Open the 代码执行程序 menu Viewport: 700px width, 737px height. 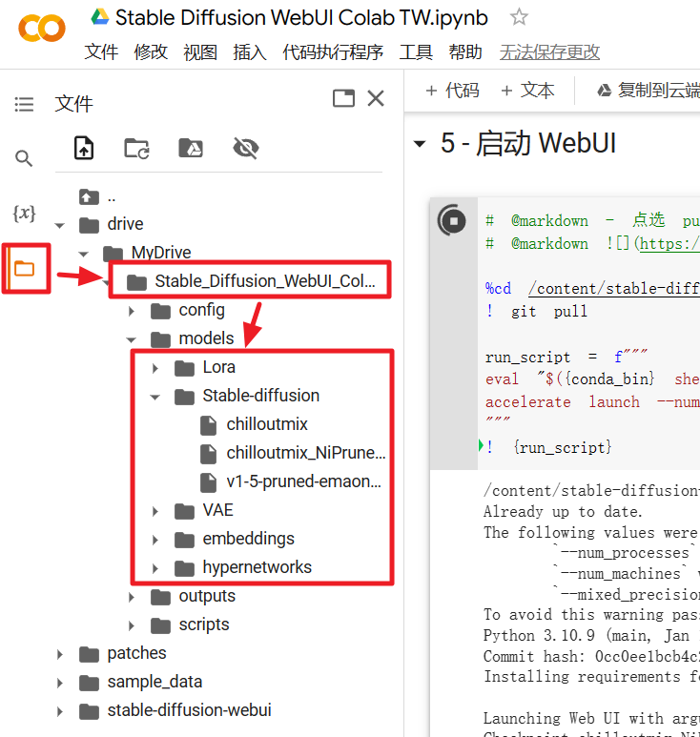(x=333, y=52)
